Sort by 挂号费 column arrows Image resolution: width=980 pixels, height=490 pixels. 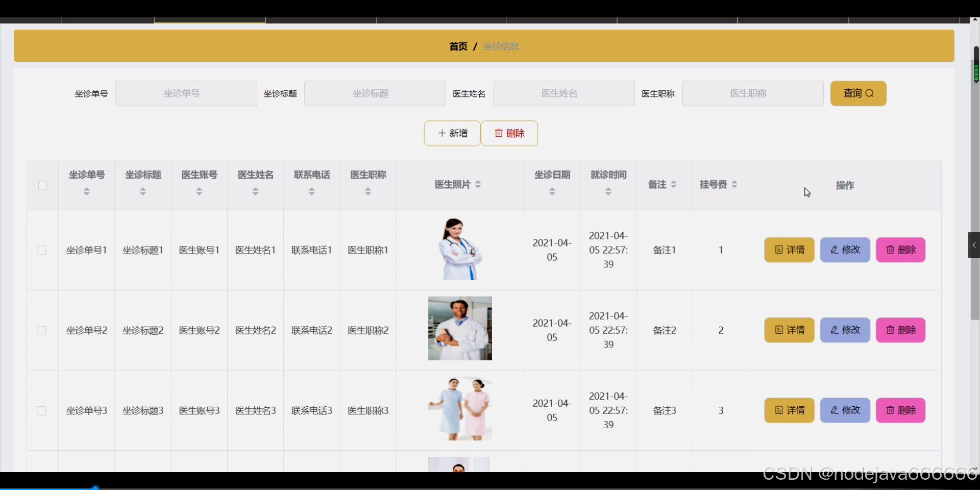click(734, 184)
